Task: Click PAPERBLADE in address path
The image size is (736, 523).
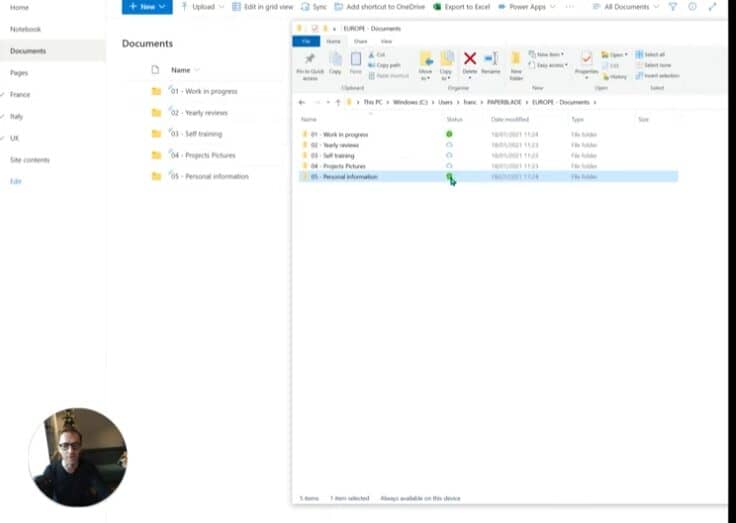Action: [504, 102]
